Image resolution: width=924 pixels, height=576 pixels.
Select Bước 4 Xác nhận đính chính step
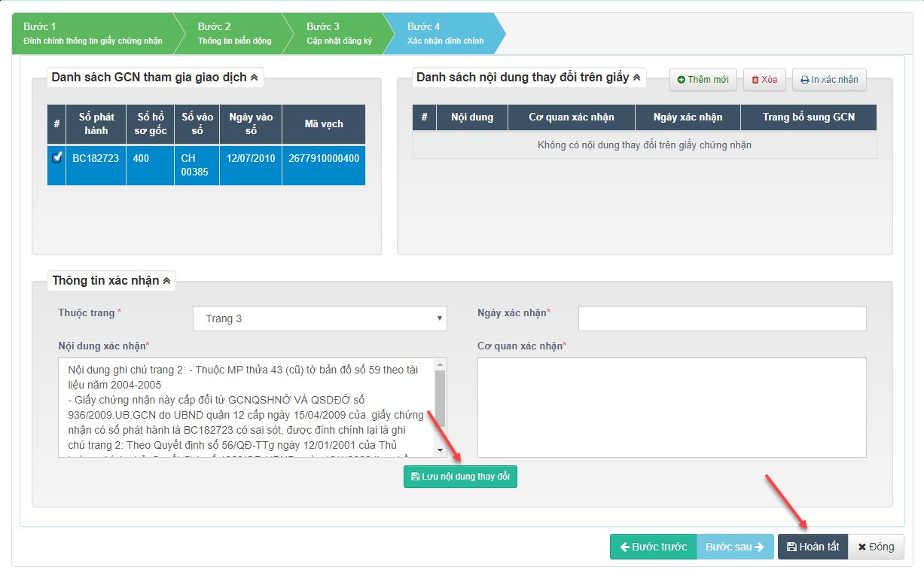point(445,33)
